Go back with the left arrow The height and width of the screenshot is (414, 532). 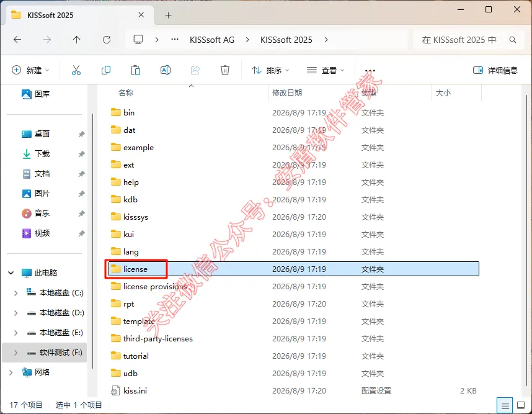click(x=17, y=40)
